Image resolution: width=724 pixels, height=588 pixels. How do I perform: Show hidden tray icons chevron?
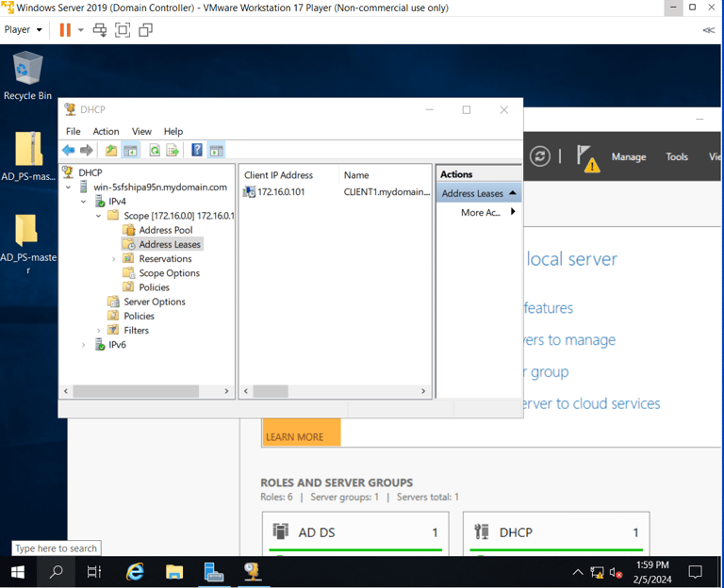coord(578,572)
